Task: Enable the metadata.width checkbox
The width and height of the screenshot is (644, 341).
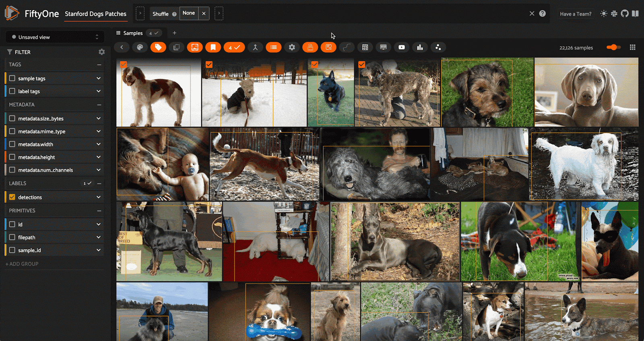Action: [x=12, y=144]
